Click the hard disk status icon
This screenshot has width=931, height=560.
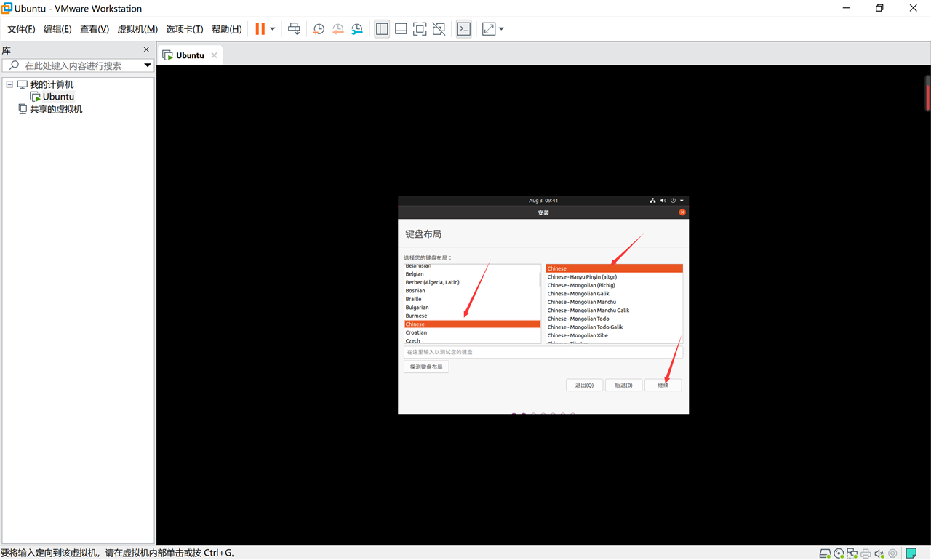[x=825, y=553]
